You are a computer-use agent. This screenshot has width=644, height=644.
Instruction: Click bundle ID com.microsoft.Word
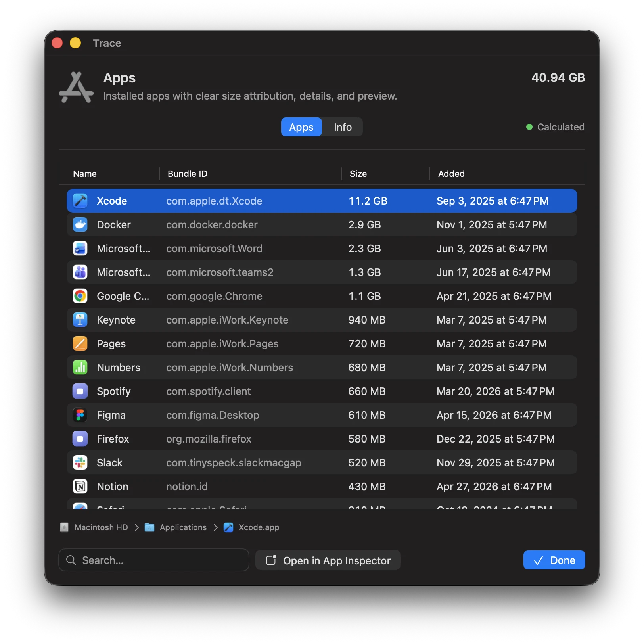click(214, 249)
